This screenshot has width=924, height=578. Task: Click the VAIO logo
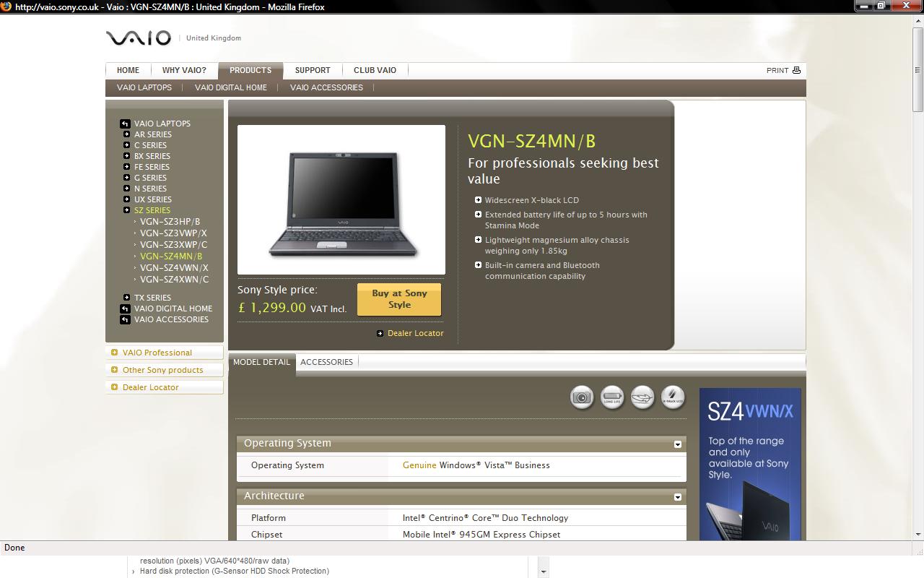[139, 38]
